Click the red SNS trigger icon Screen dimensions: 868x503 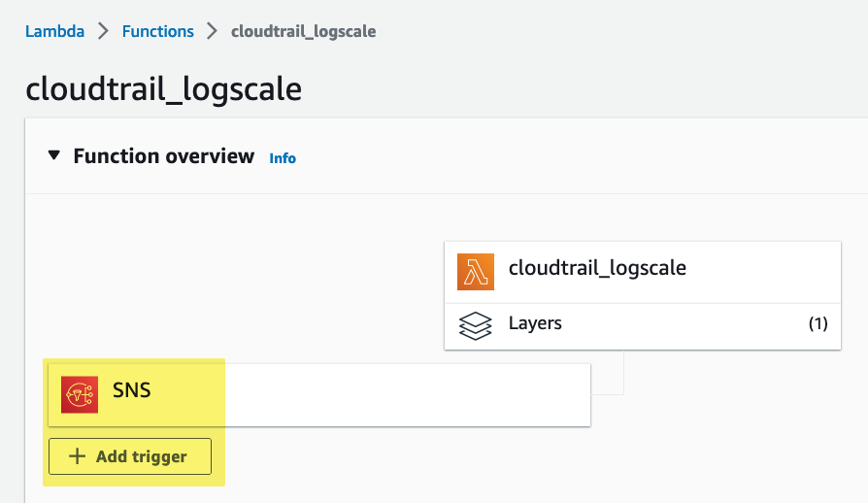point(80,394)
